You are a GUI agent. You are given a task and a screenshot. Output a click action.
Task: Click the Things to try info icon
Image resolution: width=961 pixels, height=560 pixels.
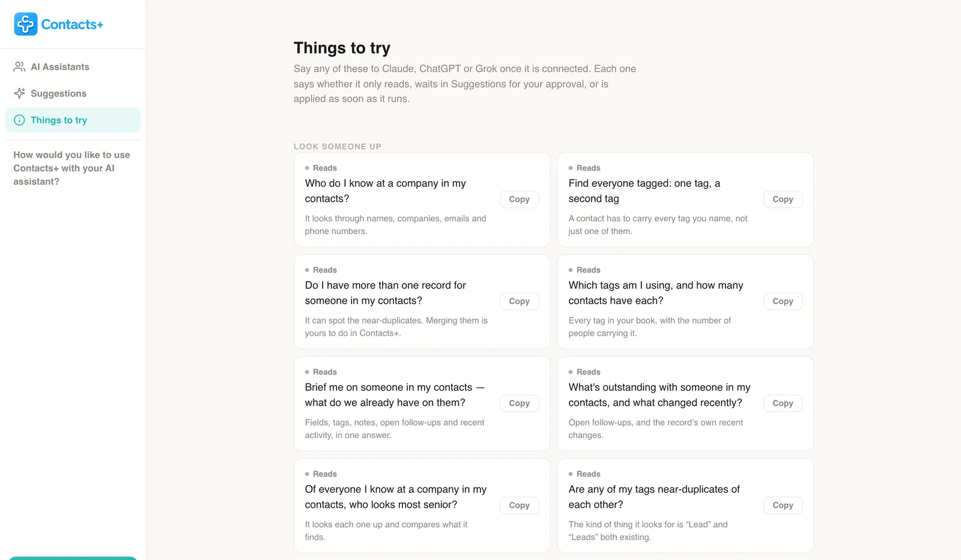coord(19,120)
